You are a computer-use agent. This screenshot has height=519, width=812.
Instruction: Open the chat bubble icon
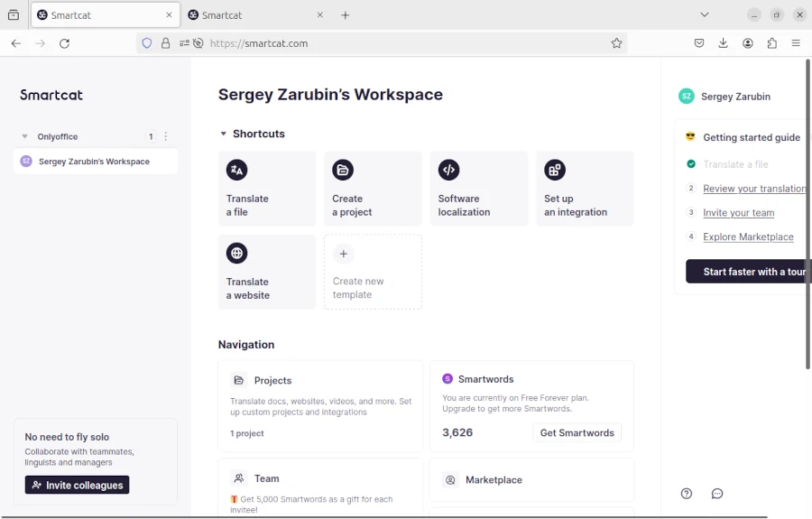717,494
